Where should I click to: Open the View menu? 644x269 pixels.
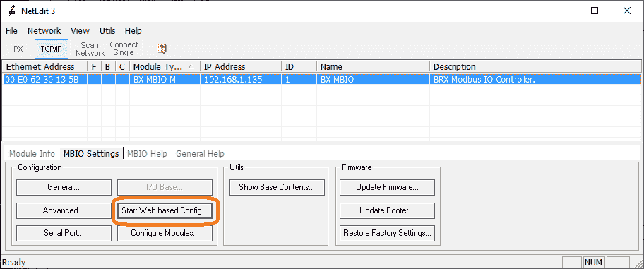[x=80, y=31]
